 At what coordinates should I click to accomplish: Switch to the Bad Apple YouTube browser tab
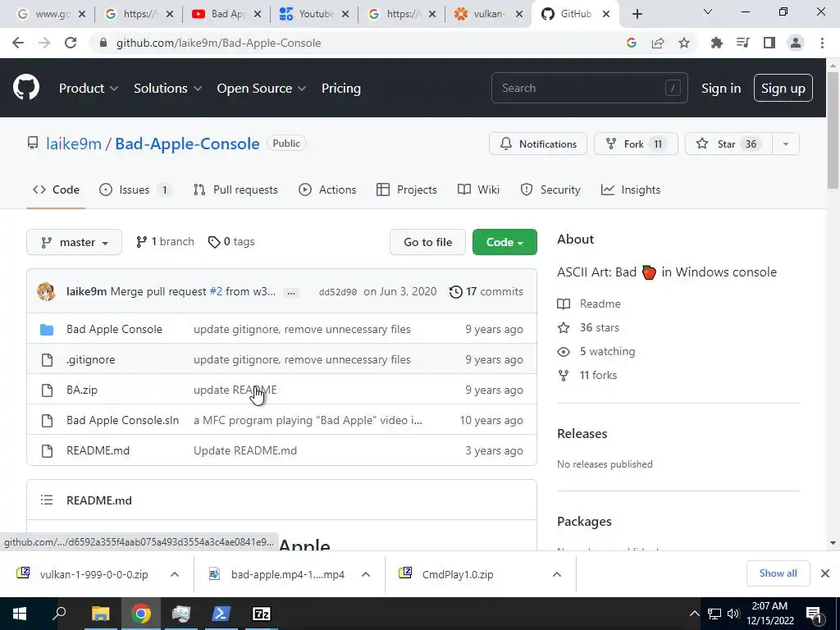coord(226,14)
